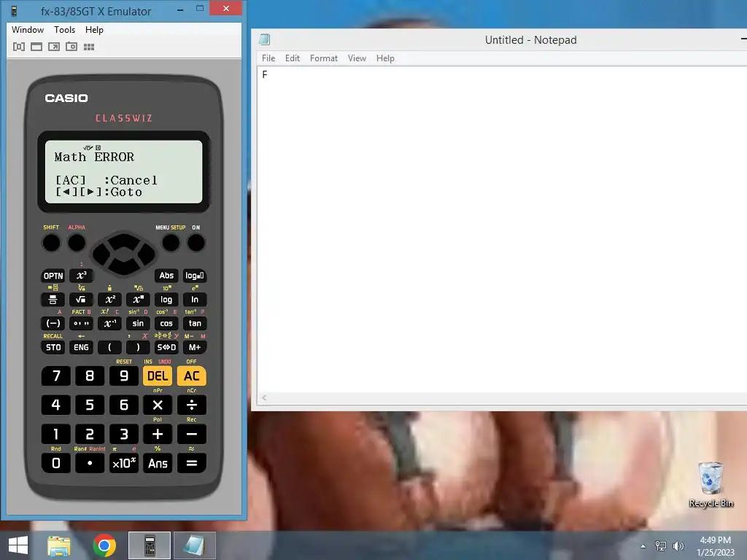This screenshot has height=560, width=747.
Task: Open the Window menu in emulator
Action: (x=28, y=29)
